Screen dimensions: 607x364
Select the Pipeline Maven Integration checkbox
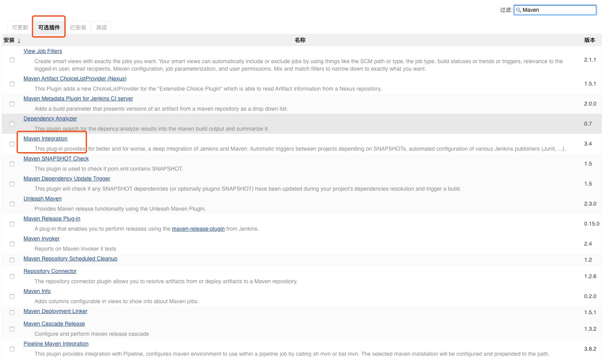coord(12,349)
